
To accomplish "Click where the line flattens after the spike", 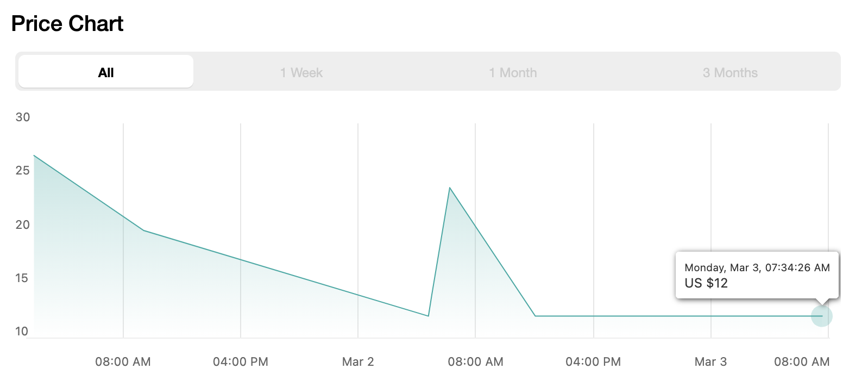I will pos(536,316).
